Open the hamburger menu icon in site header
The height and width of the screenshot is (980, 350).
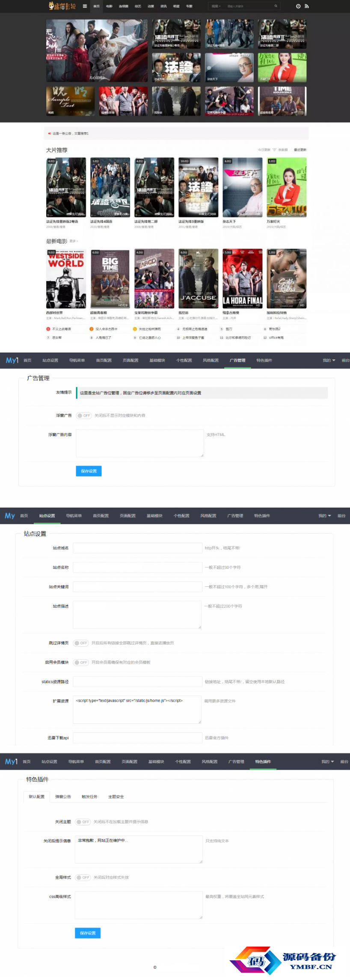[x=85, y=6]
